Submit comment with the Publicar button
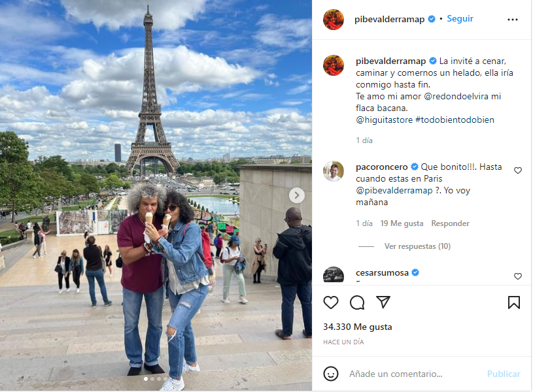The image size is (533, 392). (x=504, y=374)
